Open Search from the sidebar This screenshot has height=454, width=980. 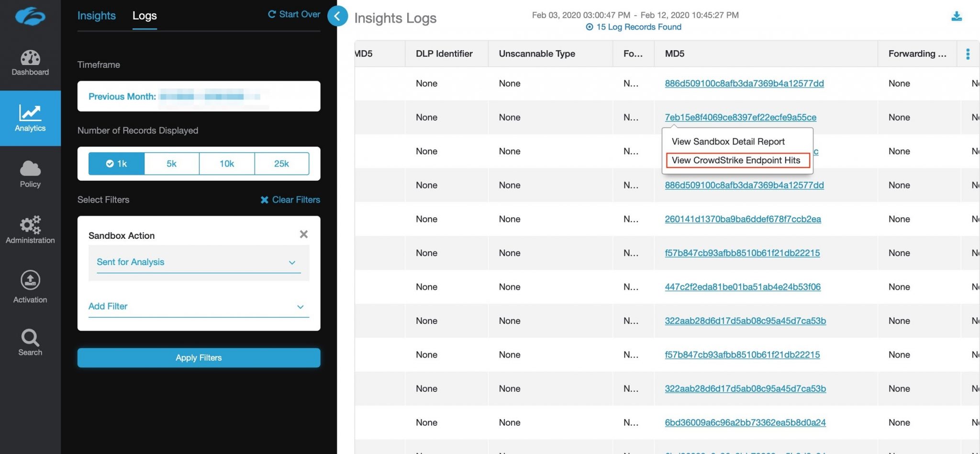(30, 341)
